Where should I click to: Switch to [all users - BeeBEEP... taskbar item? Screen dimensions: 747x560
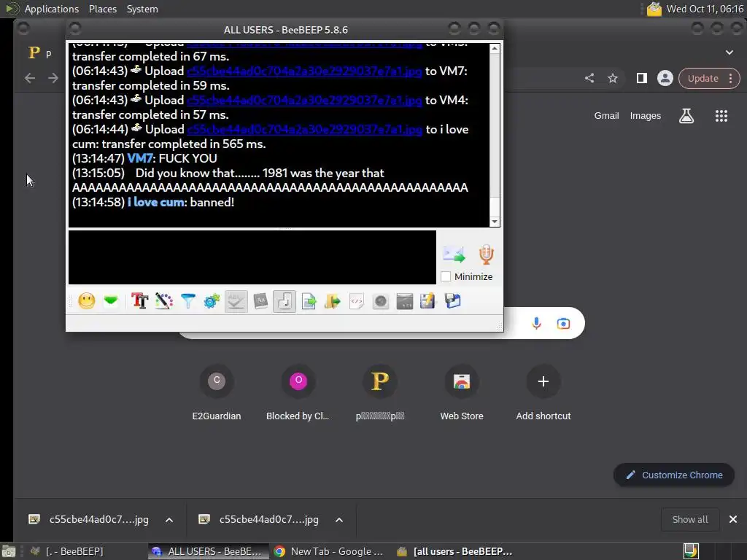click(455, 551)
